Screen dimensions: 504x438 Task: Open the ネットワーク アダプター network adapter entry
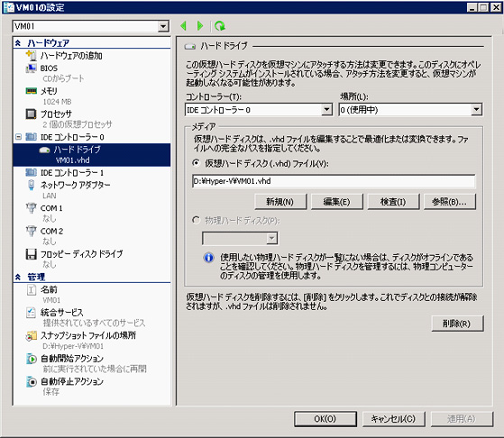click(x=75, y=185)
